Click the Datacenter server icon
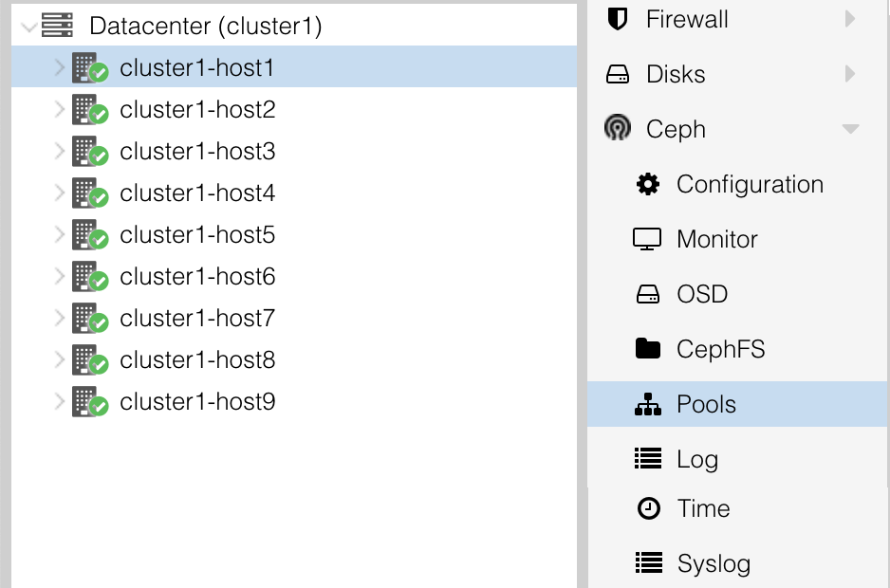890x588 pixels. tap(58, 26)
